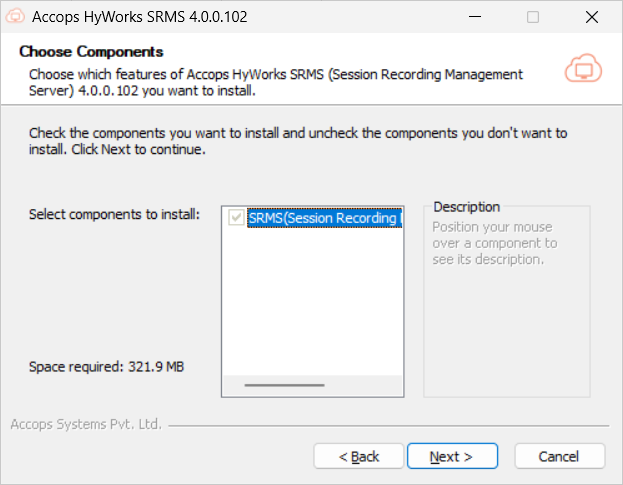623x485 pixels.
Task: Select the SRMS(Session Recording list item
Action: coord(324,218)
